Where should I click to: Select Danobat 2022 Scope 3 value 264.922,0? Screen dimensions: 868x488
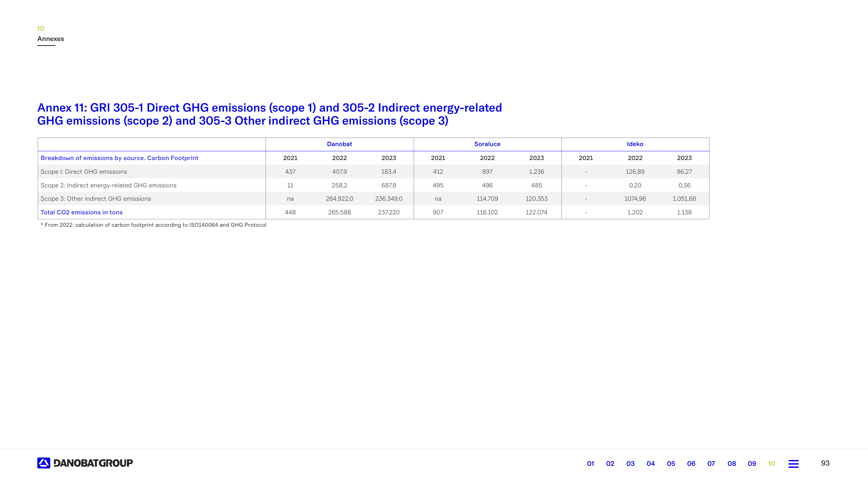339,199
